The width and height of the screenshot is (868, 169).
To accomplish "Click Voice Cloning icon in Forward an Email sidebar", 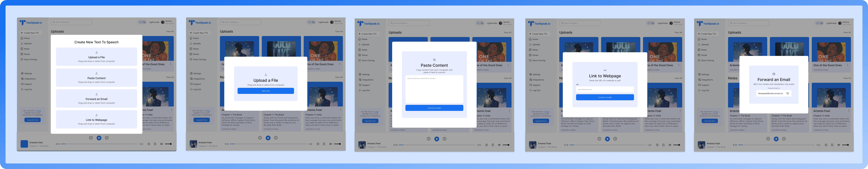I will click(699, 61).
